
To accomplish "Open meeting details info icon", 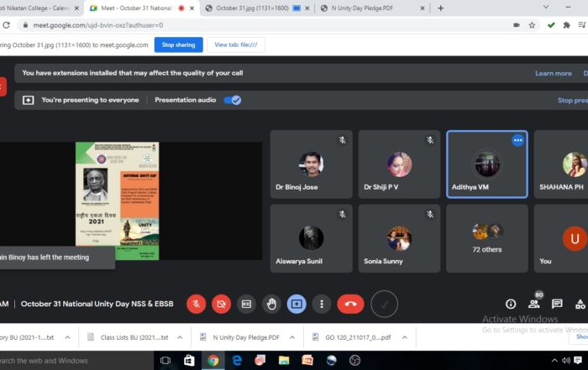I will 511,304.
